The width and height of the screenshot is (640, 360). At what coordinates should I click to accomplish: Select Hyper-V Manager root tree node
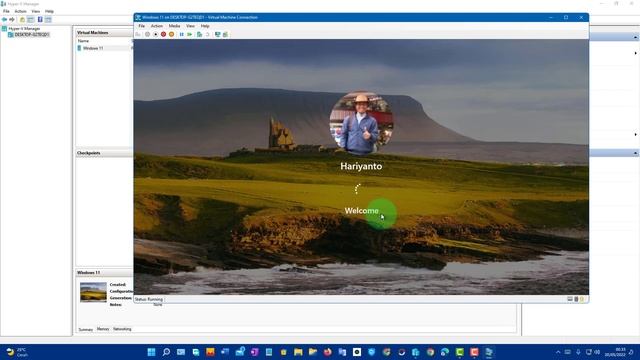click(x=21, y=29)
